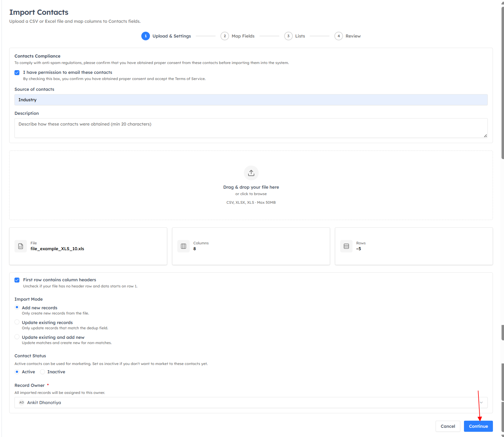Screen dimensions: 504x437
Task: Click the Contact Status label
Action: [30, 356]
